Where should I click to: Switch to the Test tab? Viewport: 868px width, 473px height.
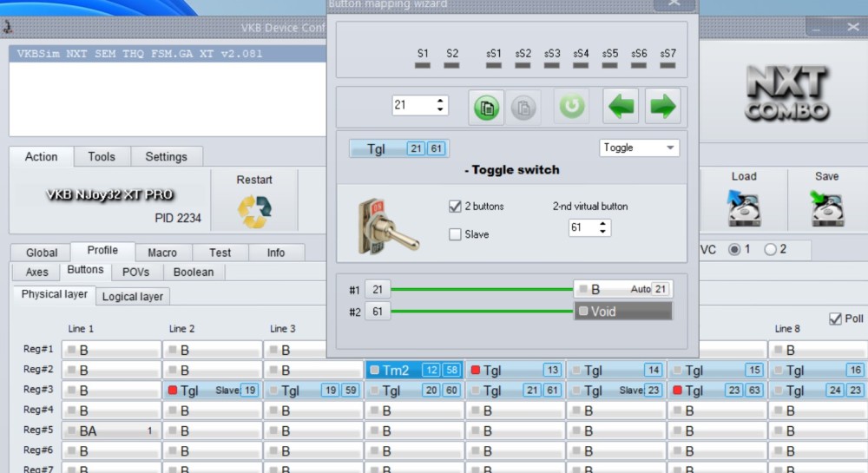220,253
